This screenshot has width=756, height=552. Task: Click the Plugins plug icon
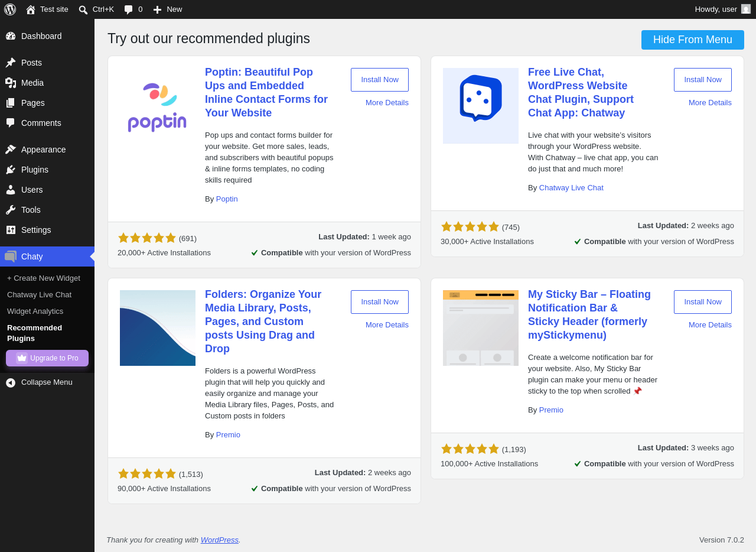11,170
